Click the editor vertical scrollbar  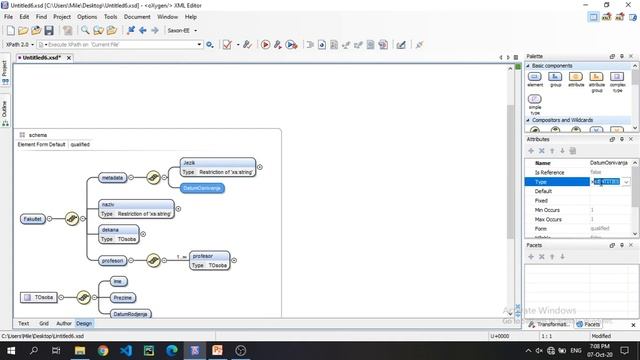[x=510, y=171]
